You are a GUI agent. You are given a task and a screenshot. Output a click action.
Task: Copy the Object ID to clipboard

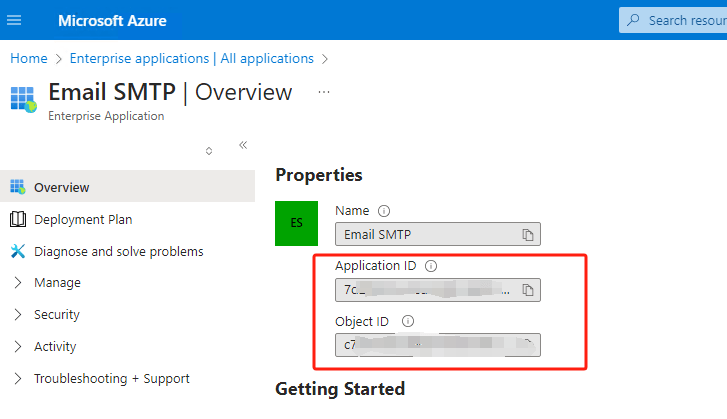[528, 345]
